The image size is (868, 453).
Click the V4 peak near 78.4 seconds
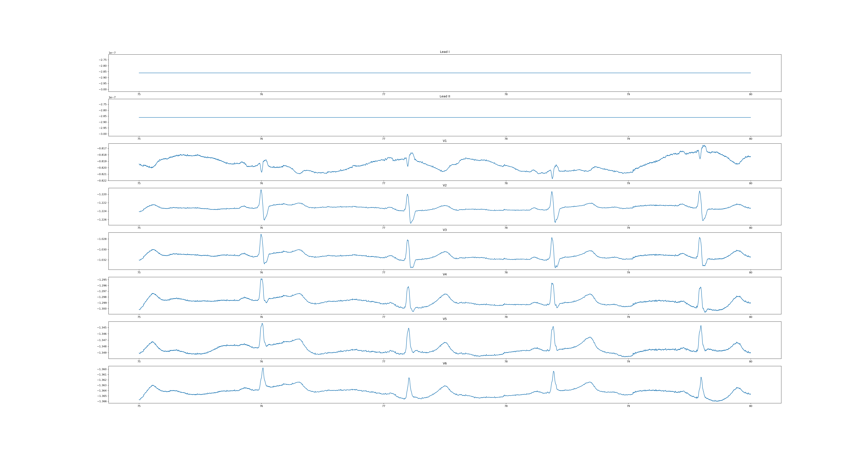tap(552, 283)
